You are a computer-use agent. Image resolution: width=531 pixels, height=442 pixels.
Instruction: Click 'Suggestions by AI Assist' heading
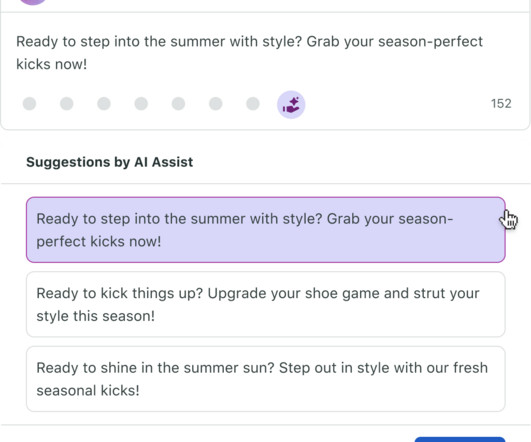coord(110,162)
